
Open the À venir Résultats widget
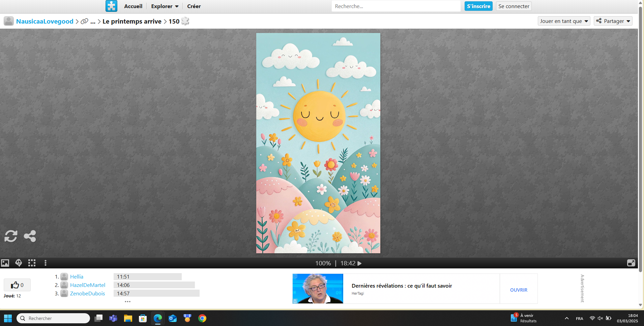[524, 318]
